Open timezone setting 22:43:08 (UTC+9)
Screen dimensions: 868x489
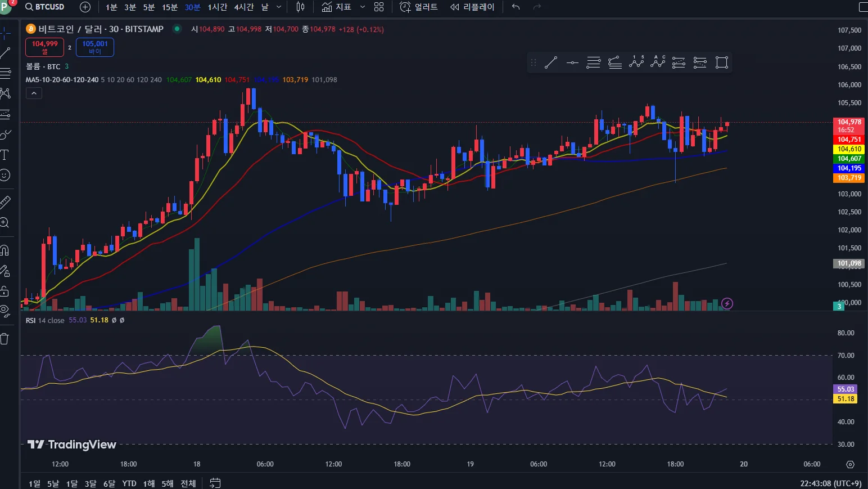[831, 483]
